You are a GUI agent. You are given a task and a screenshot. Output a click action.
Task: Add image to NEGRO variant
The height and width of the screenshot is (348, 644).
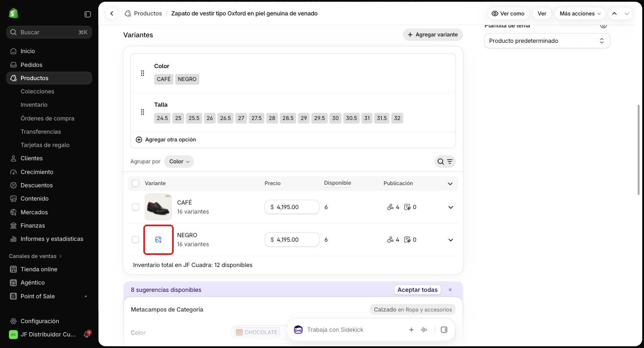(x=158, y=240)
